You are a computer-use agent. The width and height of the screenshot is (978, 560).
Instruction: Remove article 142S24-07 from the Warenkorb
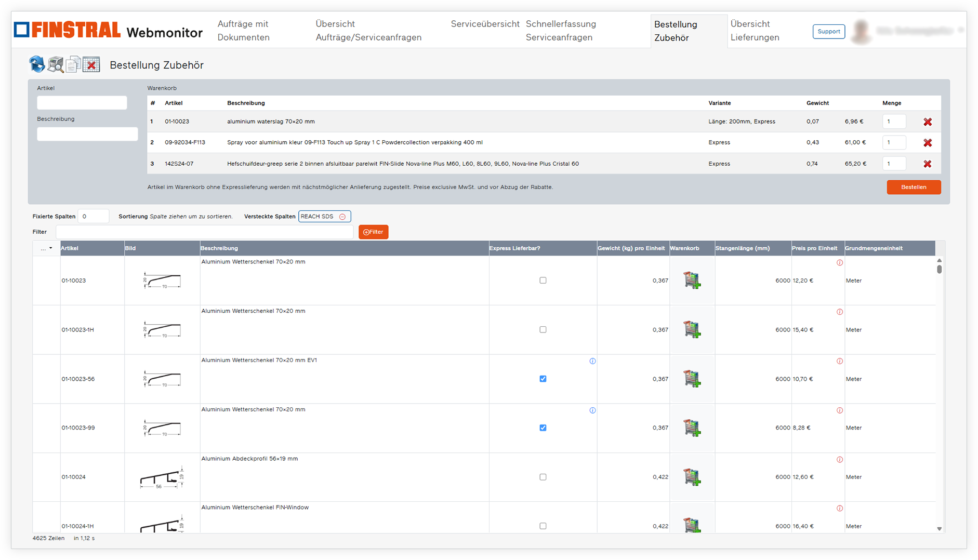(x=928, y=164)
